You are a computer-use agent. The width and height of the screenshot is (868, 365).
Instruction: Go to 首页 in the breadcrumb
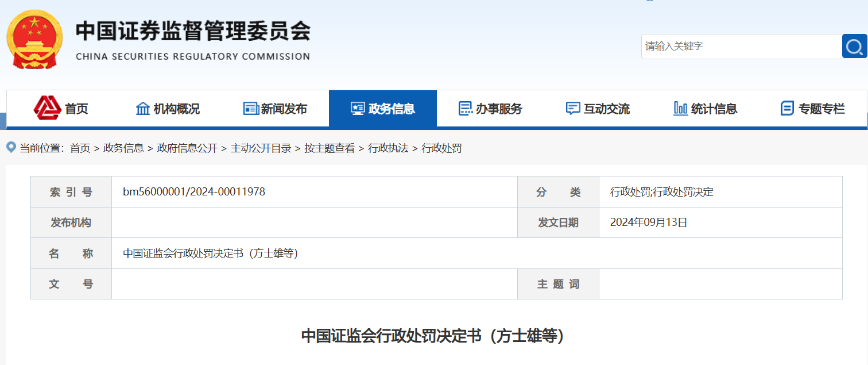pyautogui.click(x=80, y=148)
